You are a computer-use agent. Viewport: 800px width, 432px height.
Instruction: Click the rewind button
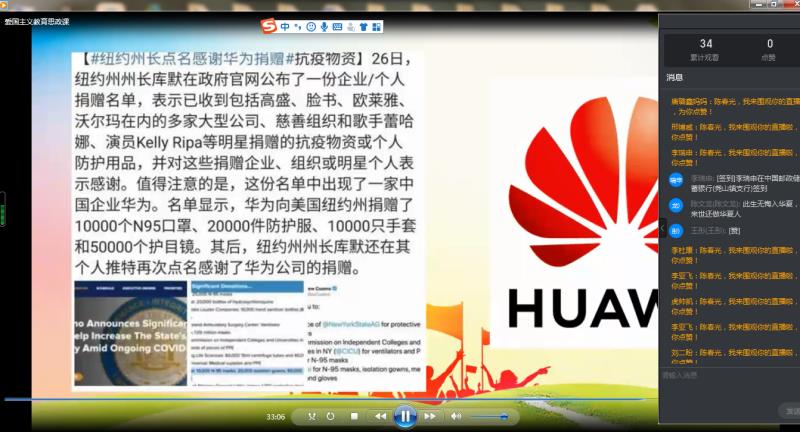point(380,416)
